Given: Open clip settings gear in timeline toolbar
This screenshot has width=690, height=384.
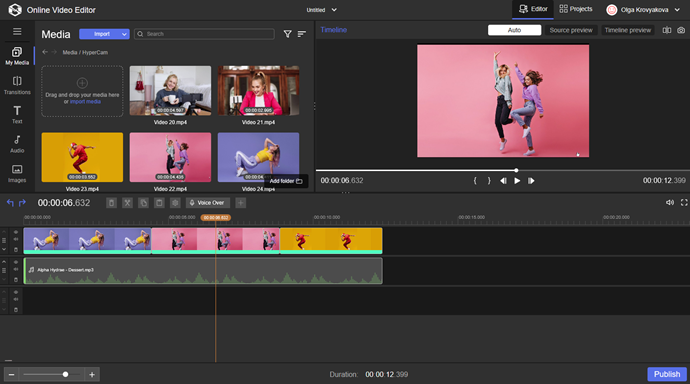Looking at the screenshot, I should click(175, 203).
